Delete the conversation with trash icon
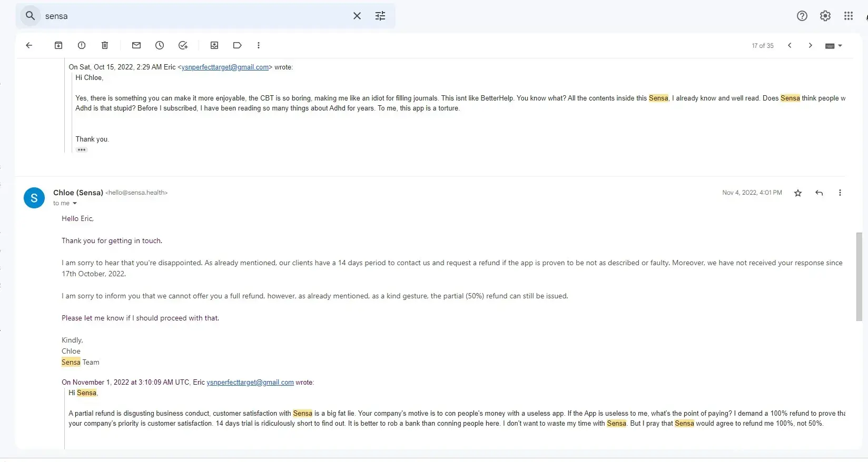Image resolution: width=868 pixels, height=462 pixels. click(105, 45)
